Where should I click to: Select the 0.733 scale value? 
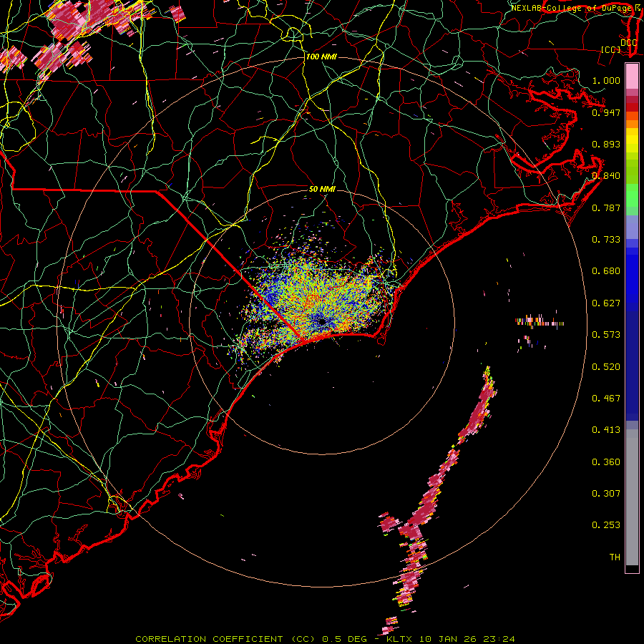pos(606,240)
